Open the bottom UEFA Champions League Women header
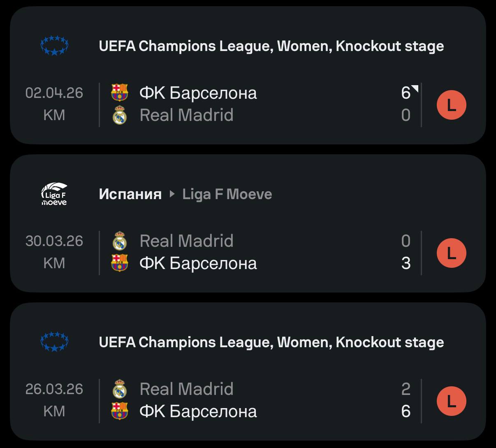496x448 pixels. (271, 342)
